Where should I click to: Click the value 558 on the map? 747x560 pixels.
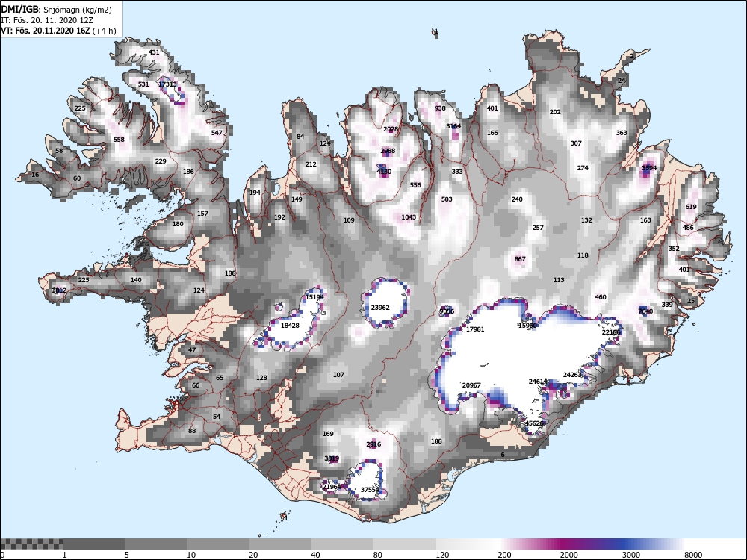(119, 140)
